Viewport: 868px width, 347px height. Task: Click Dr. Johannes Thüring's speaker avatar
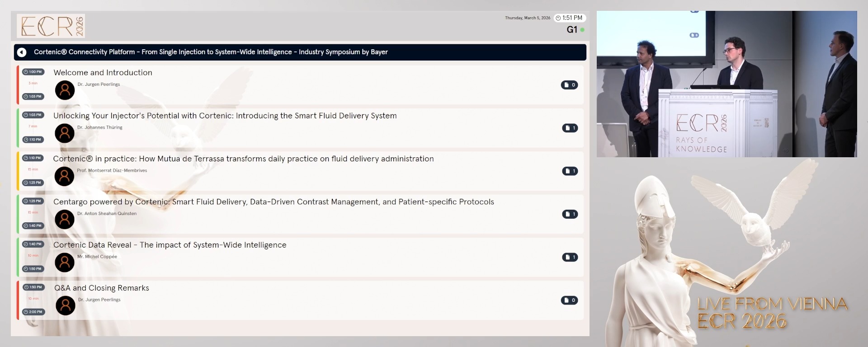pos(65,134)
